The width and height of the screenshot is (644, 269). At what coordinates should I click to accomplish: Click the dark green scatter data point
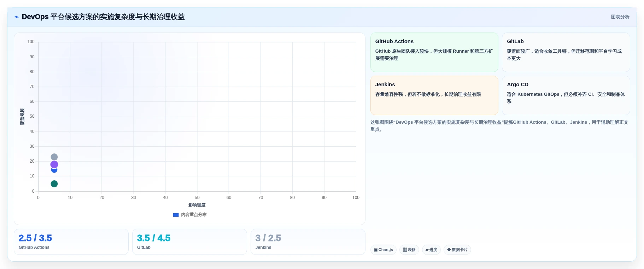[x=54, y=184]
